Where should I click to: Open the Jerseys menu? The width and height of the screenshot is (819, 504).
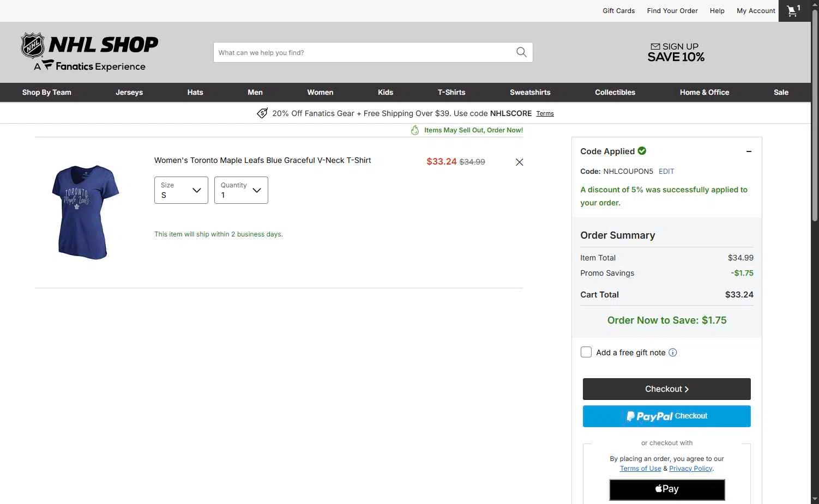click(x=129, y=93)
